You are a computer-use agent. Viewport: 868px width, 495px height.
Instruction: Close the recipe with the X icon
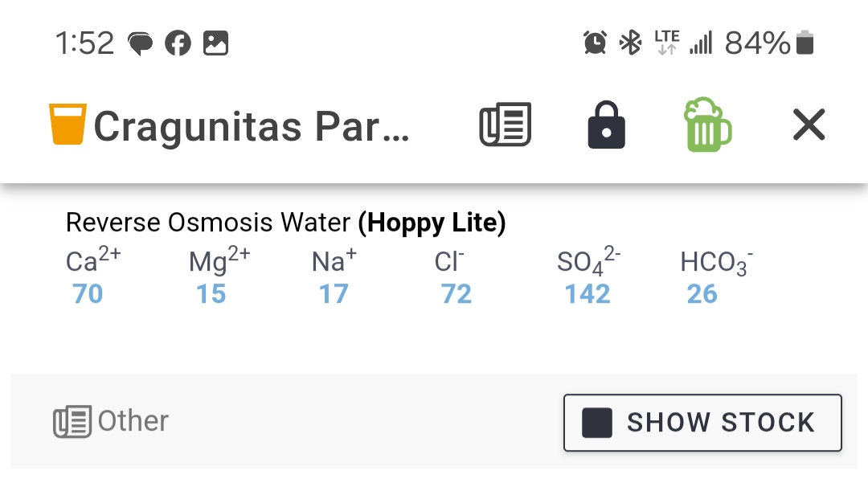coord(809,125)
